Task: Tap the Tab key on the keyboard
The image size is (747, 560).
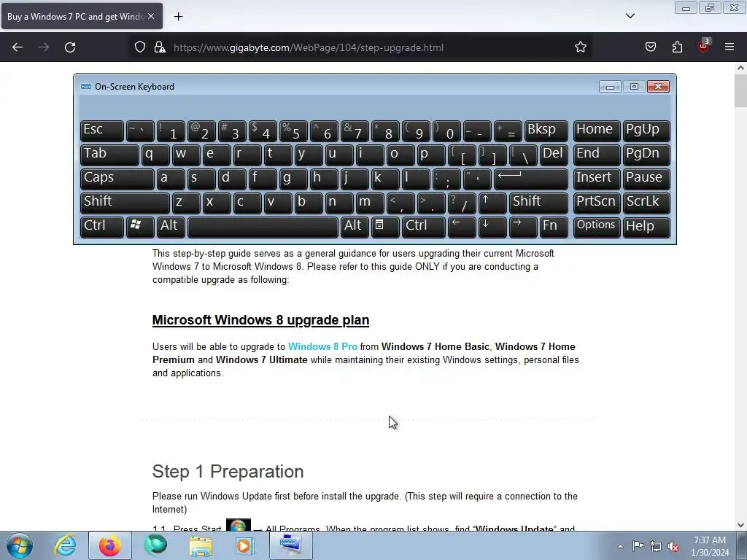Action: [x=109, y=155]
